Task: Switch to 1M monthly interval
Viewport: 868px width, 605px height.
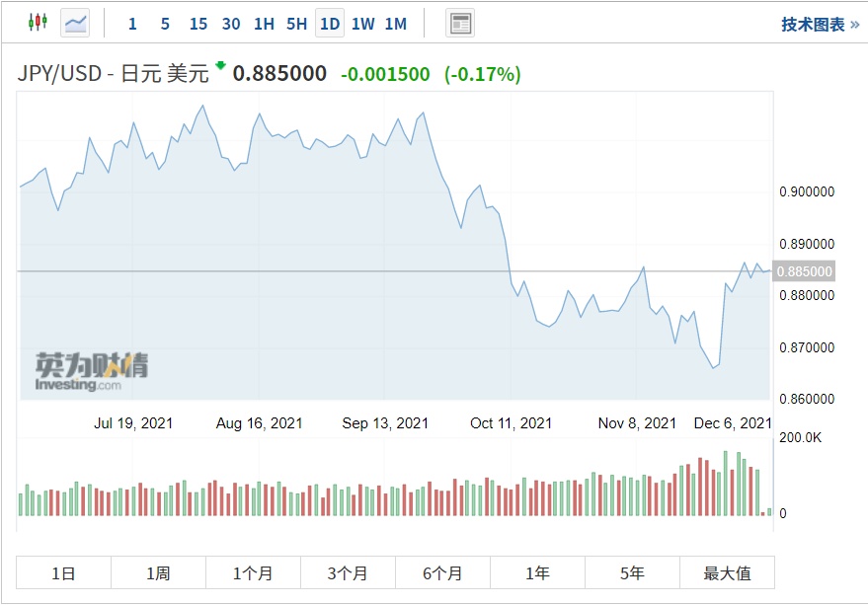Action: click(x=395, y=24)
